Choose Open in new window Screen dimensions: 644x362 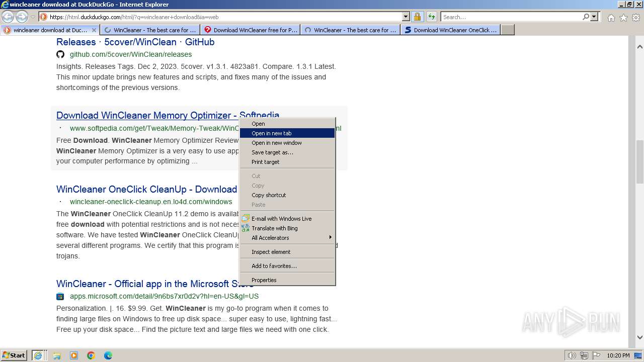tap(287, 143)
